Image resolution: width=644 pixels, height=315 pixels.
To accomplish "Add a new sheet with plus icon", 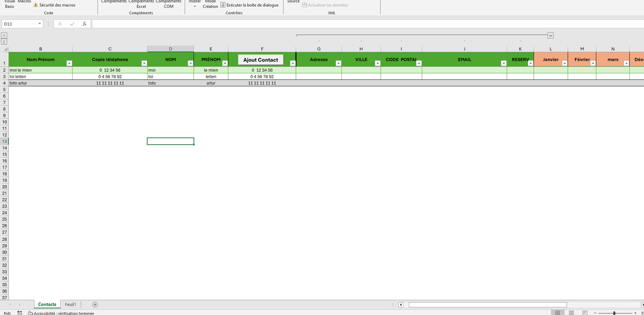I will 95,305.
